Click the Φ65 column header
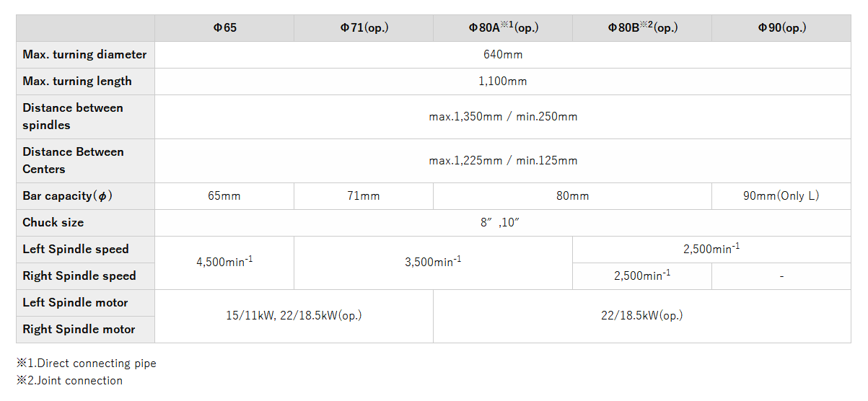Viewport: 868px width, 401px height. click(224, 28)
